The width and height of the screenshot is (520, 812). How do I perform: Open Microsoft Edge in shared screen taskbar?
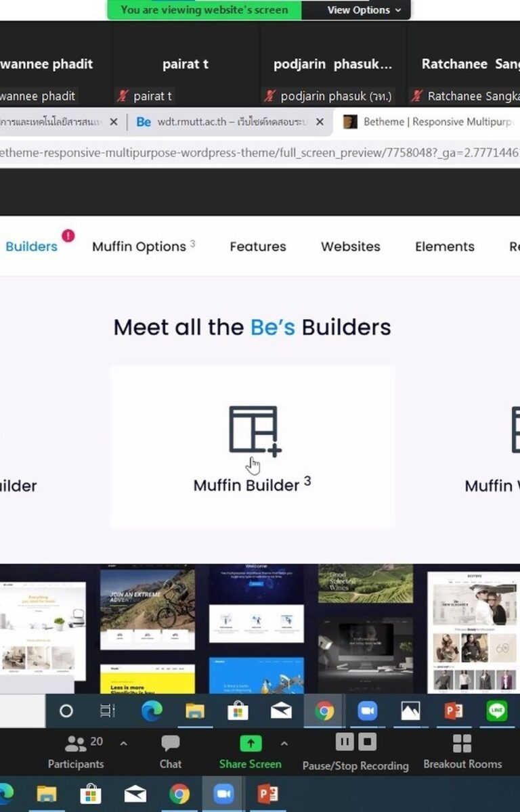152,711
